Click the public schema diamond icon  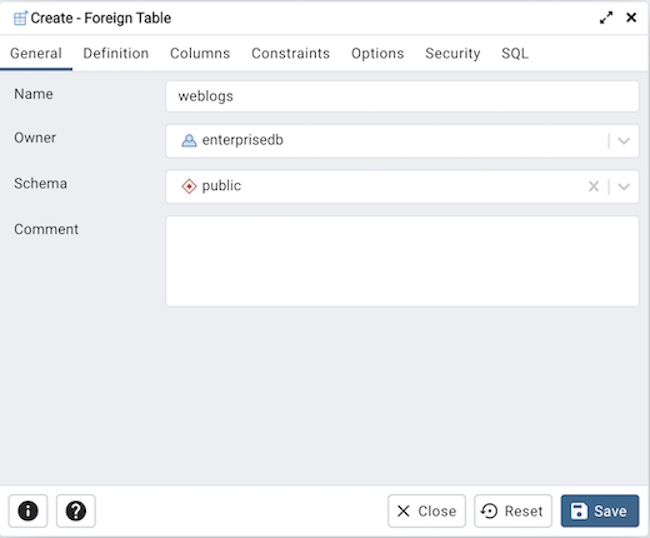(x=189, y=186)
